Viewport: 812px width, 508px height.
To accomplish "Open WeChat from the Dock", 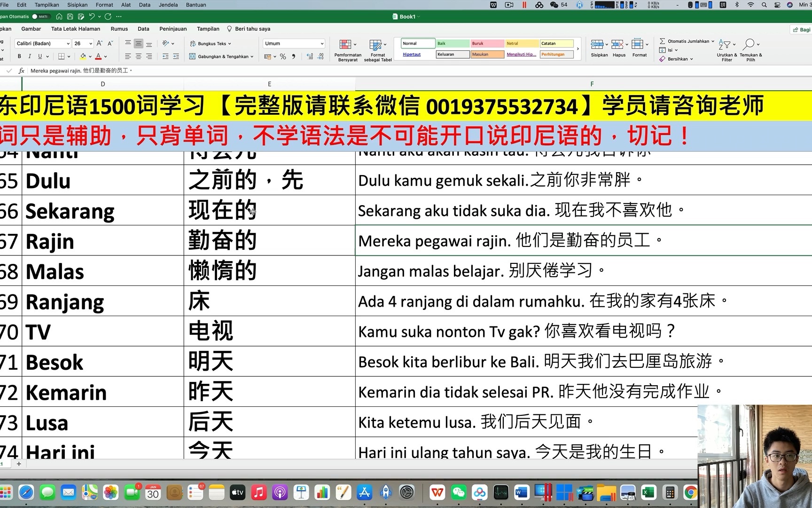I will (x=459, y=492).
